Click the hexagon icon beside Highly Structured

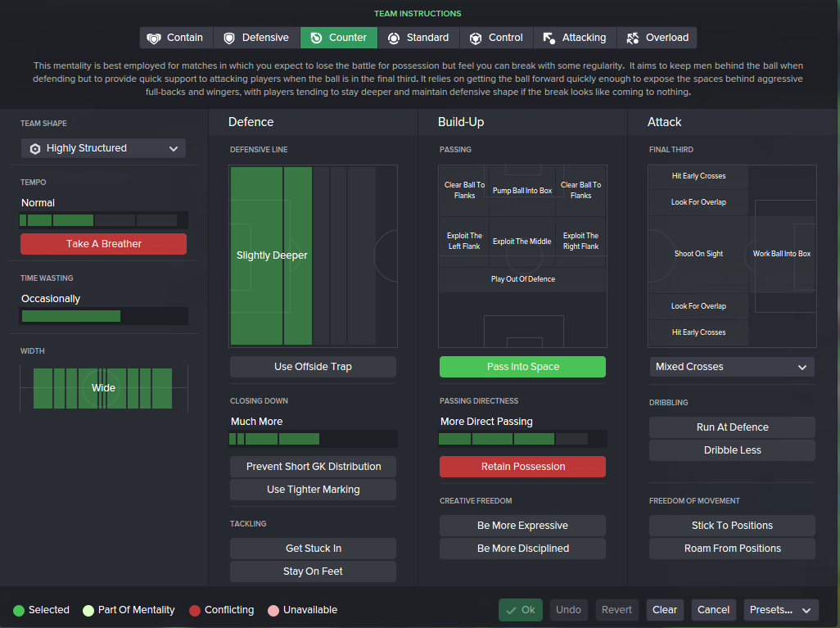[x=35, y=148]
